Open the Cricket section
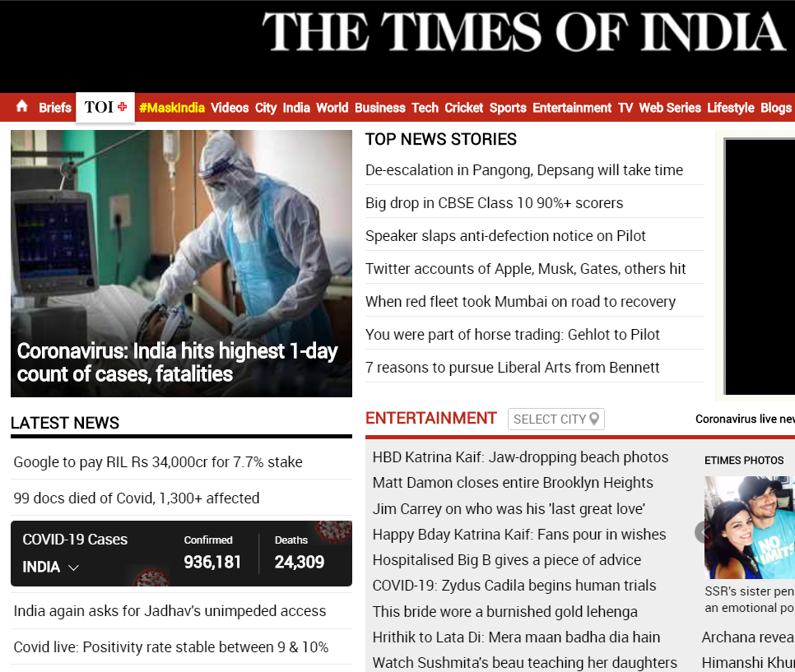The image size is (795, 672). tap(464, 108)
